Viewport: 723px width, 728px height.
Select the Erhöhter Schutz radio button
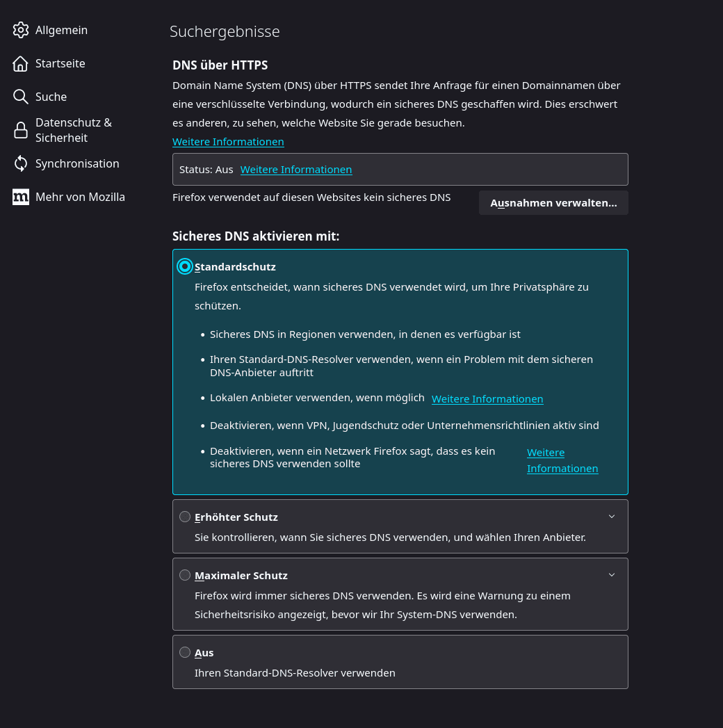(x=185, y=517)
